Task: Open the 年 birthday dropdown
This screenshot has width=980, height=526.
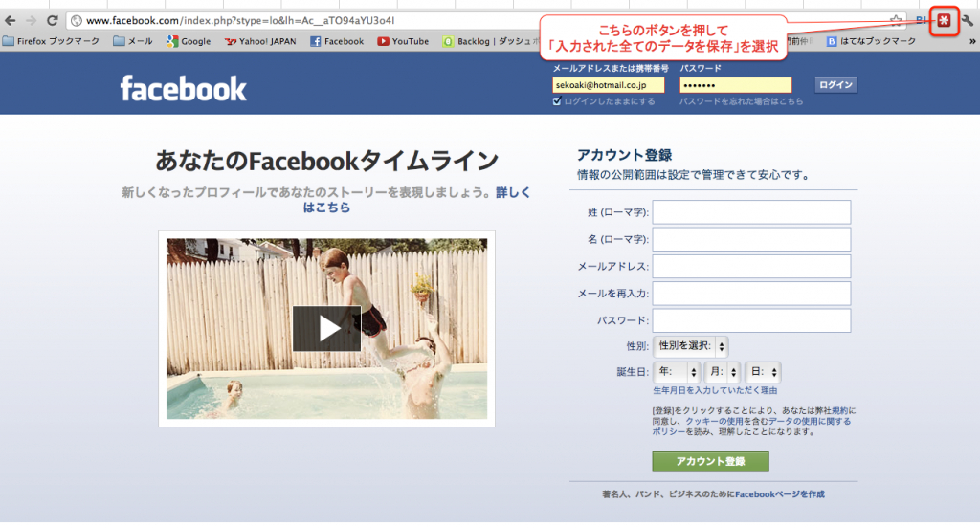Action: [677, 372]
